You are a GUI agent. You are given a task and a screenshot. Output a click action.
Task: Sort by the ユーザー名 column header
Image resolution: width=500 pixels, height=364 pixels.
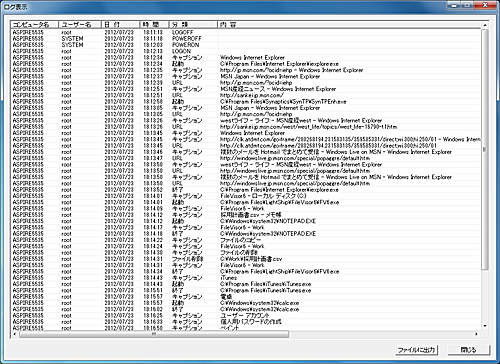point(80,24)
